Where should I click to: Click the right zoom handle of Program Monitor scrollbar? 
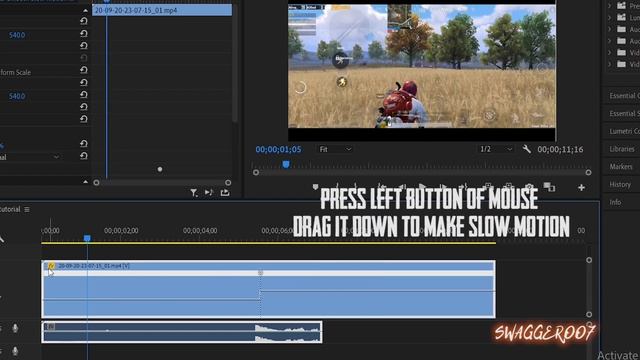588,173
